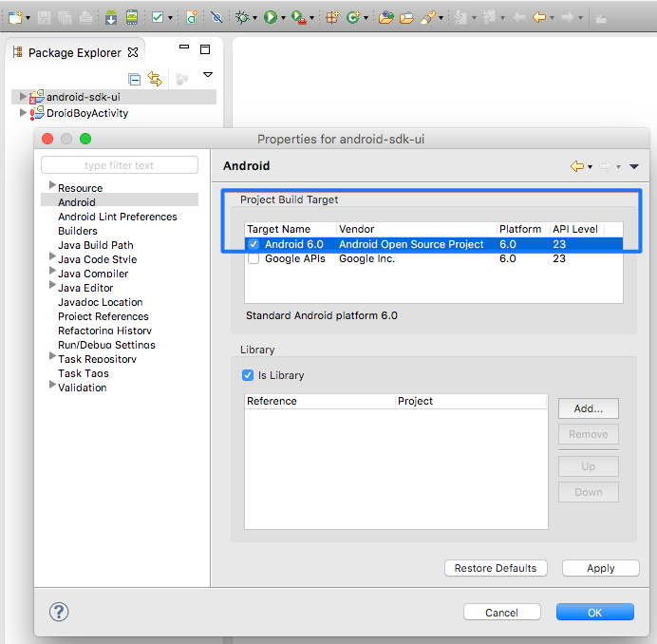Open the Package Explorer view menu arrow
The image size is (657, 644).
click(x=208, y=74)
